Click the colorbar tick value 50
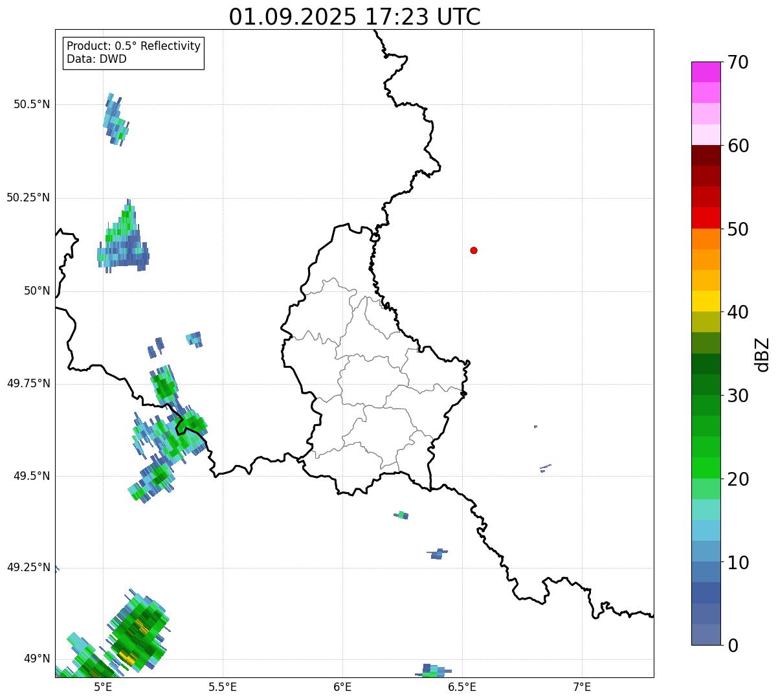778x700 pixels. pos(739,229)
